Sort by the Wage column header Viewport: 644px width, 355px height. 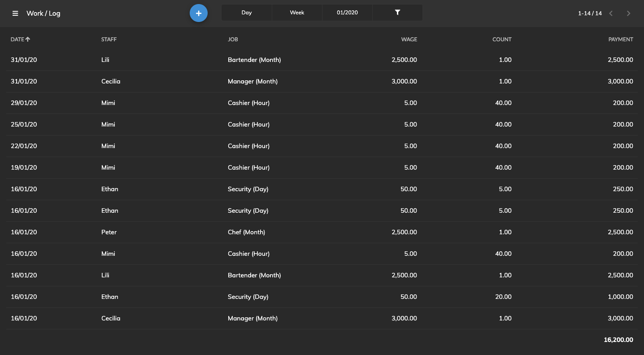click(409, 39)
